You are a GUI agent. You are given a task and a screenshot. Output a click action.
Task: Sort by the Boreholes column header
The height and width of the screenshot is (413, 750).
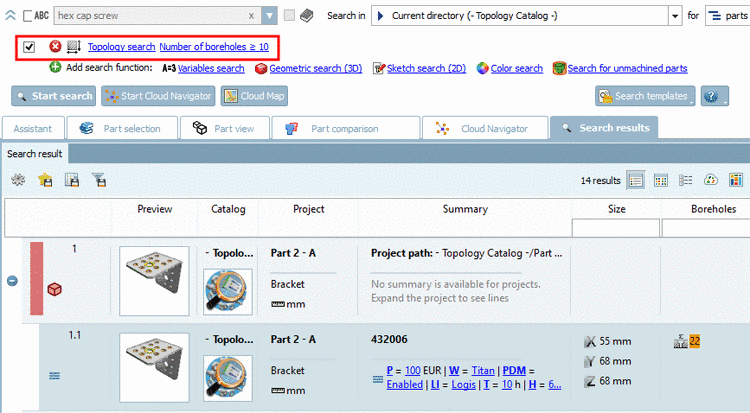pyautogui.click(x=713, y=209)
